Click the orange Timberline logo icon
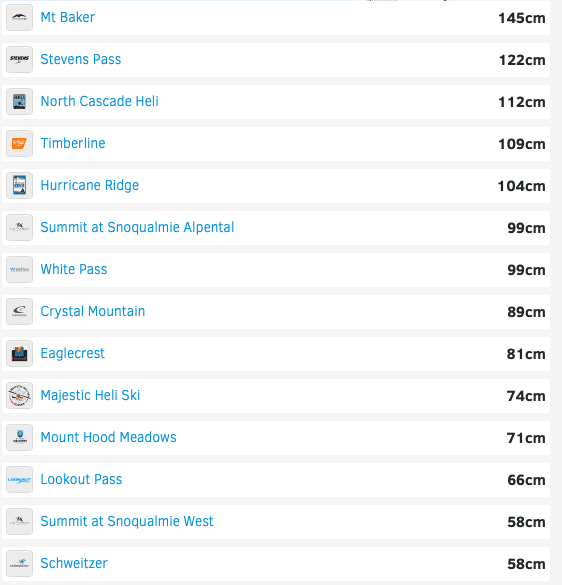562x585 pixels. point(19,143)
